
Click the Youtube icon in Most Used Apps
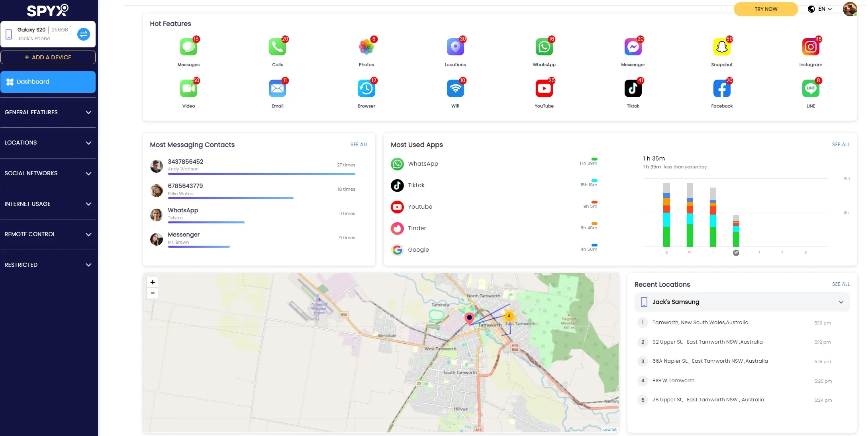pos(397,207)
